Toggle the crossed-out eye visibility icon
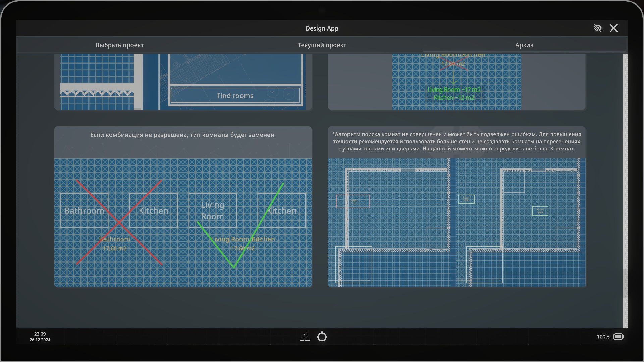The image size is (644, 362). pyautogui.click(x=597, y=28)
